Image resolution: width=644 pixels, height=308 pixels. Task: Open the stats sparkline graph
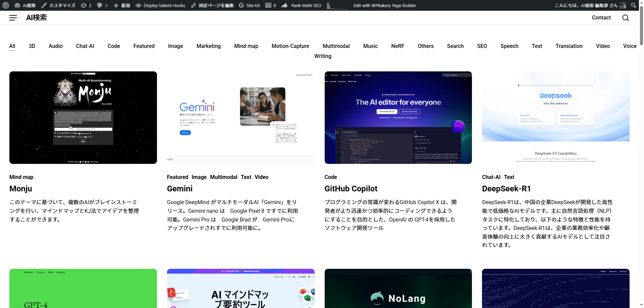click(x=337, y=5)
